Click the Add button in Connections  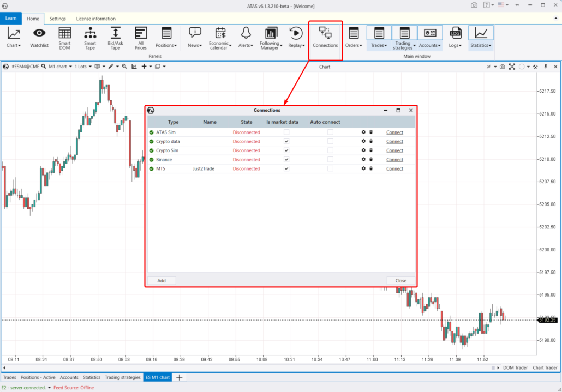pos(162,281)
